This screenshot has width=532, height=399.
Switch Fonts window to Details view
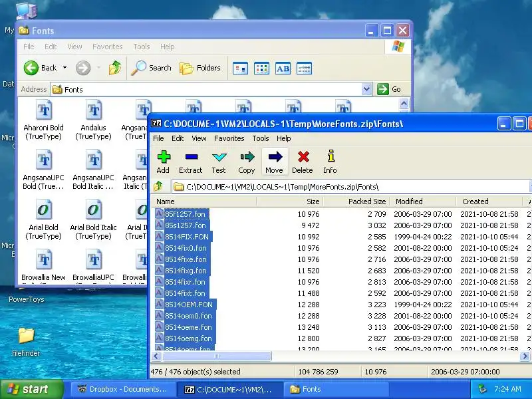coord(304,68)
